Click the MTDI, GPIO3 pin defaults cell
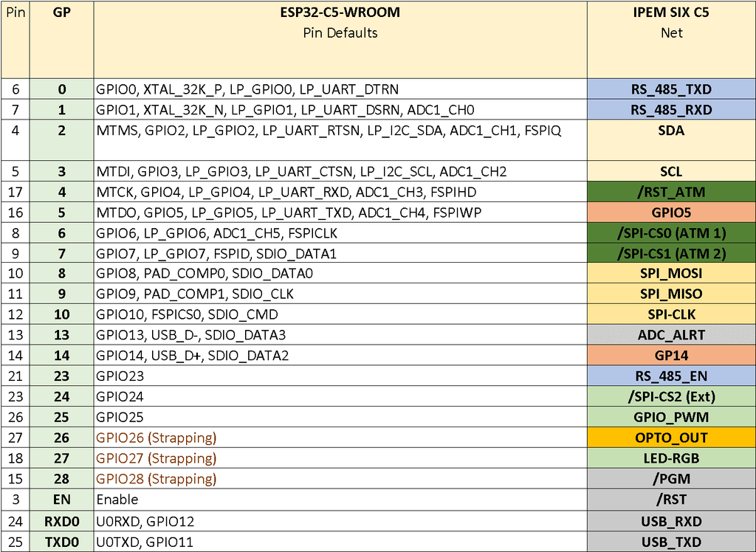The height and width of the screenshot is (552, 756). [x=340, y=172]
